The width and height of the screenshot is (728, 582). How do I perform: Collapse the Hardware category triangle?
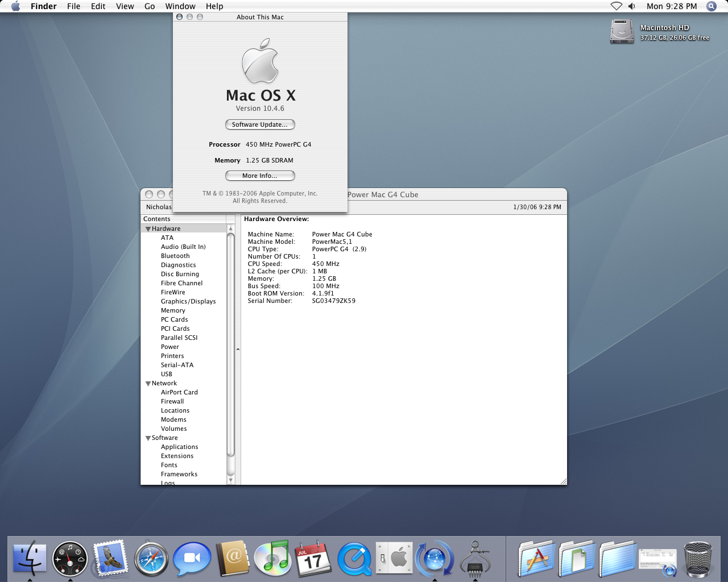(148, 229)
